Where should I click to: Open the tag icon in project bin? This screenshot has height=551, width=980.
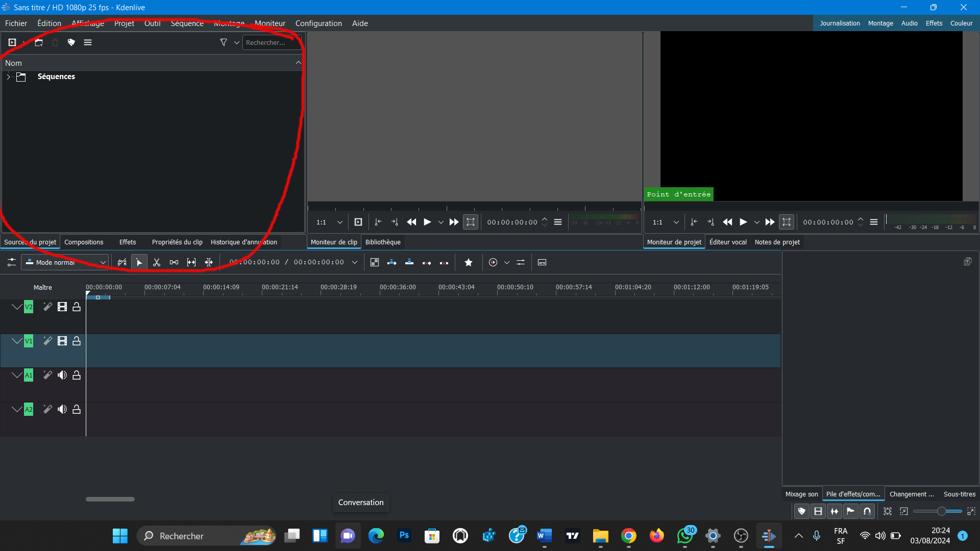point(71,42)
